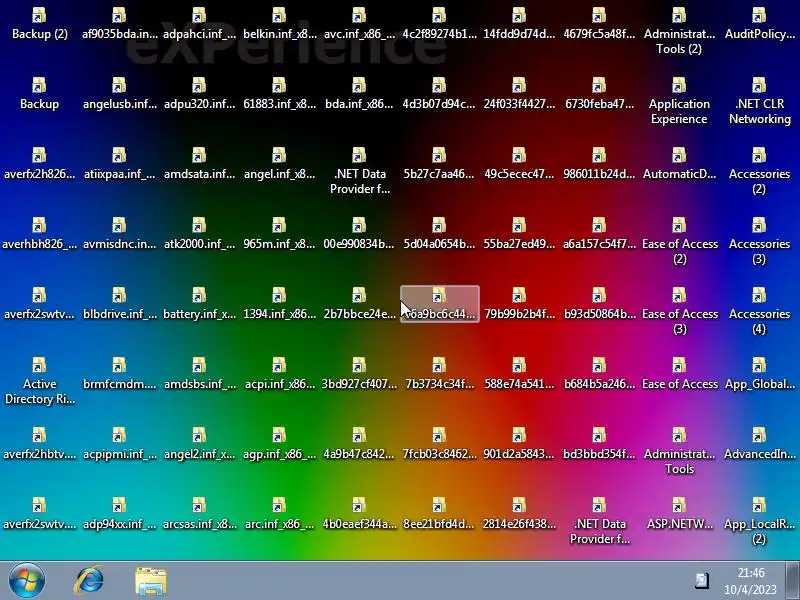Select the amdsata.inf... desktop icon
Screen dimensions: 800x600
[199, 163]
